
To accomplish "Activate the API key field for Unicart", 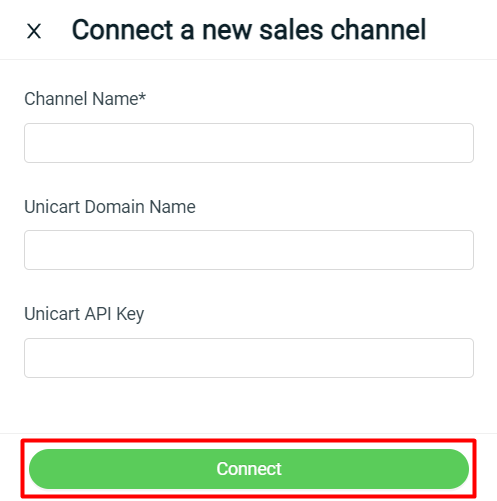I will click(x=249, y=358).
